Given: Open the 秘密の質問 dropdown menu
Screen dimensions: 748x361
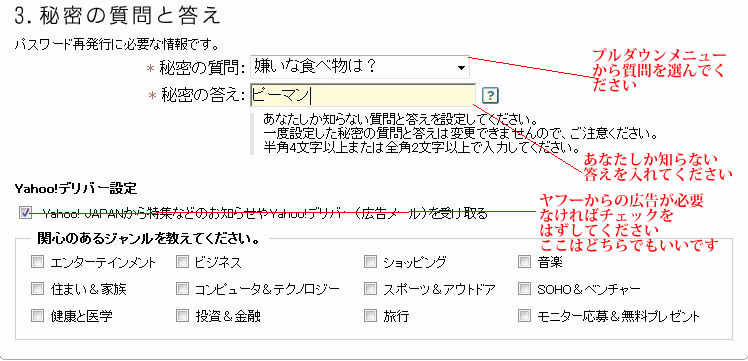Looking at the screenshot, I should tap(359, 67).
